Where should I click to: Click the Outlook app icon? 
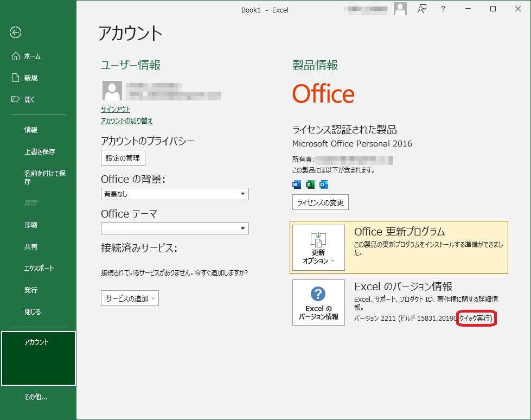point(324,184)
